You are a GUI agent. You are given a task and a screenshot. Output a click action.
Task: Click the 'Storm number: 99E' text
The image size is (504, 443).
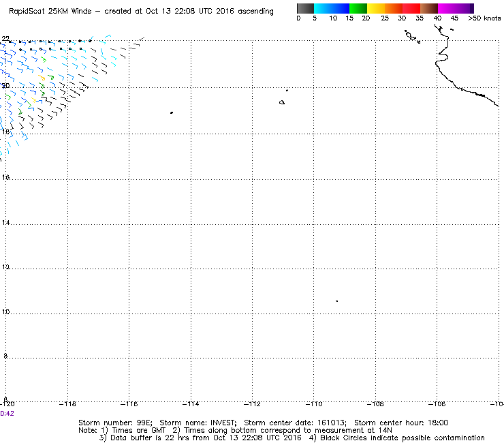115,423
